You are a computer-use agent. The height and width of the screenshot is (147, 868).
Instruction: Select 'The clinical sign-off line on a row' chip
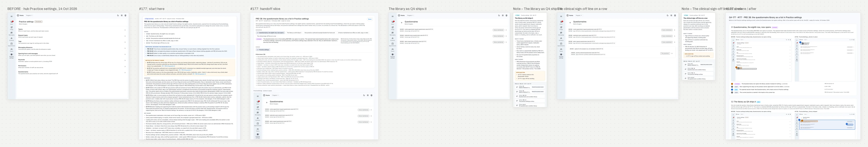click(267, 36)
